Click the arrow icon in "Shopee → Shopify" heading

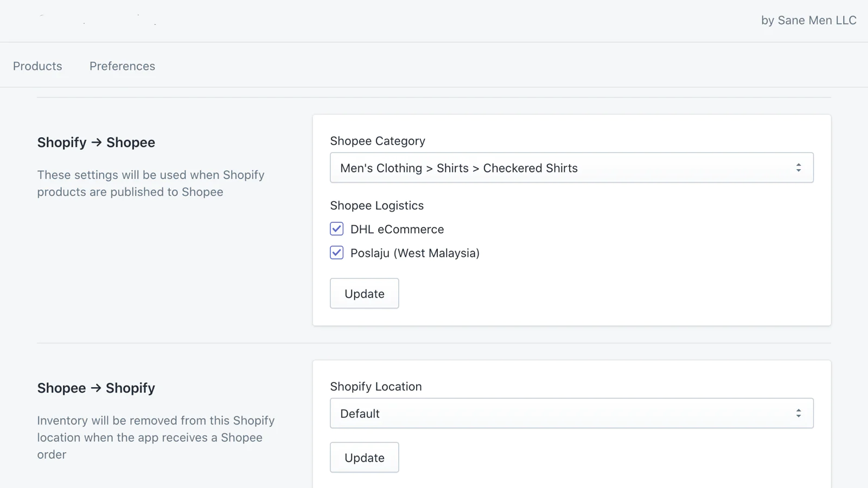click(96, 388)
